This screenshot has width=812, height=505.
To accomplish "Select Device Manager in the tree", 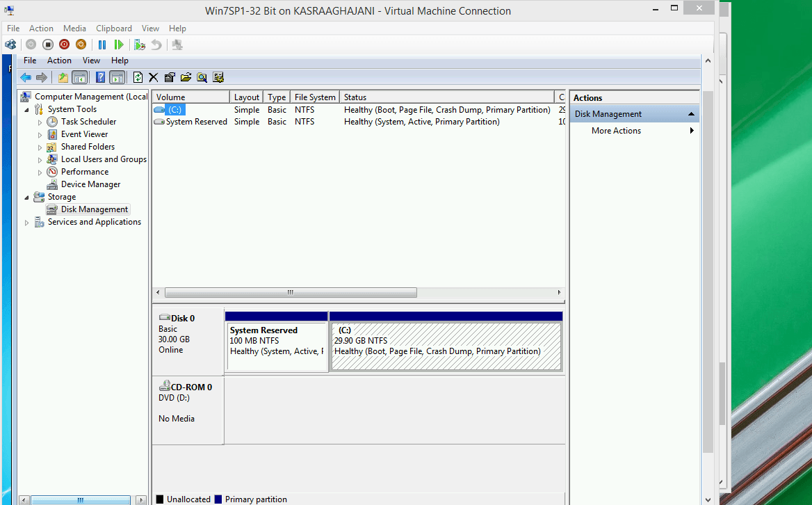I will point(90,184).
